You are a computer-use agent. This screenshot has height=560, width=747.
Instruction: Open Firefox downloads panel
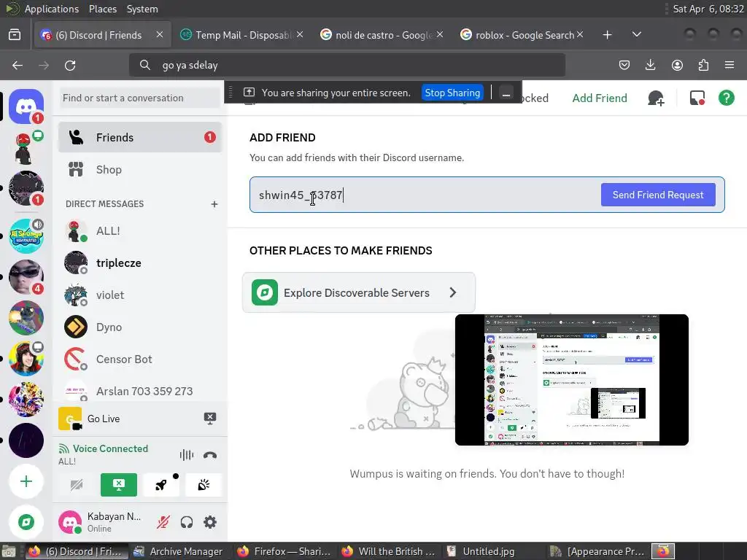pyautogui.click(x=650, y=65)
